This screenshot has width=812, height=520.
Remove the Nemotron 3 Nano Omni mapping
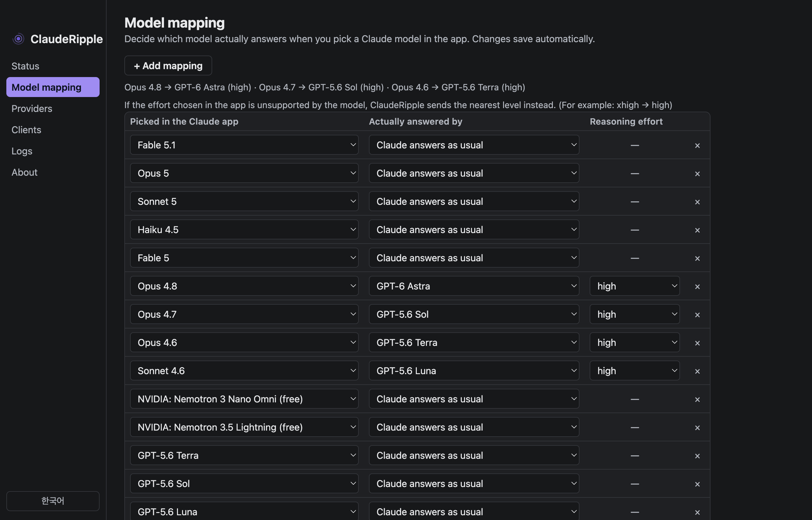(x=697, y=399)
